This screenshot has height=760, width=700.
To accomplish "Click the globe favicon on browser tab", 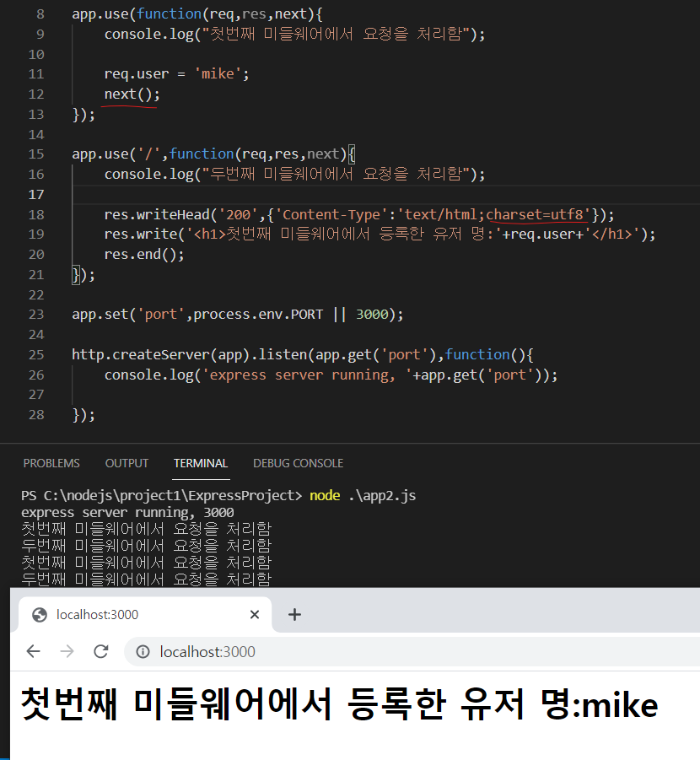I will [40, 615].
